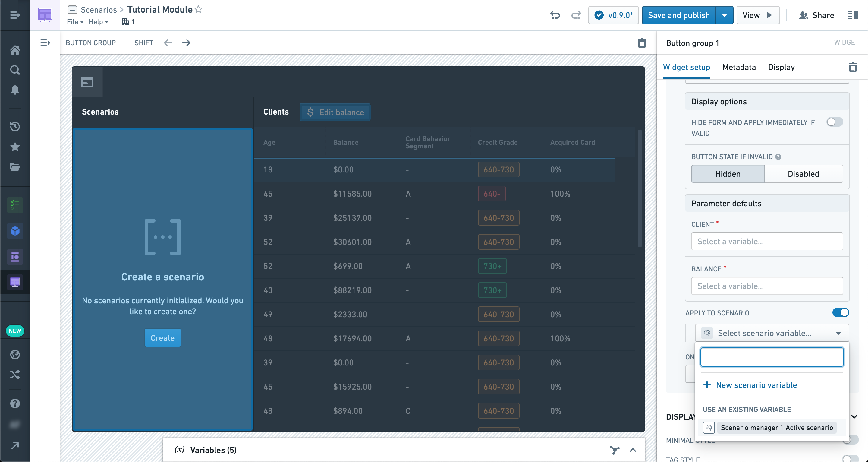
Task: Click the shuffle arrows icon in sidebar
Action: (x=15, y=374)
